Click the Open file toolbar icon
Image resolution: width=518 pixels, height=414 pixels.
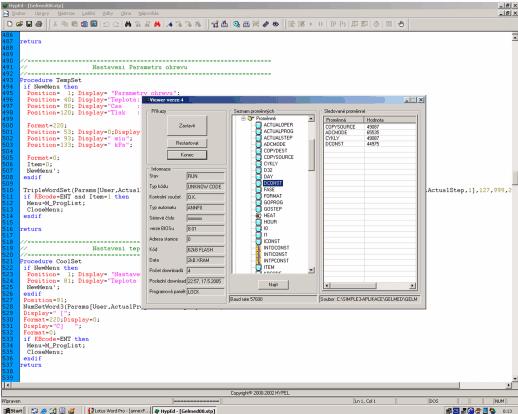(x=19, y=24)
